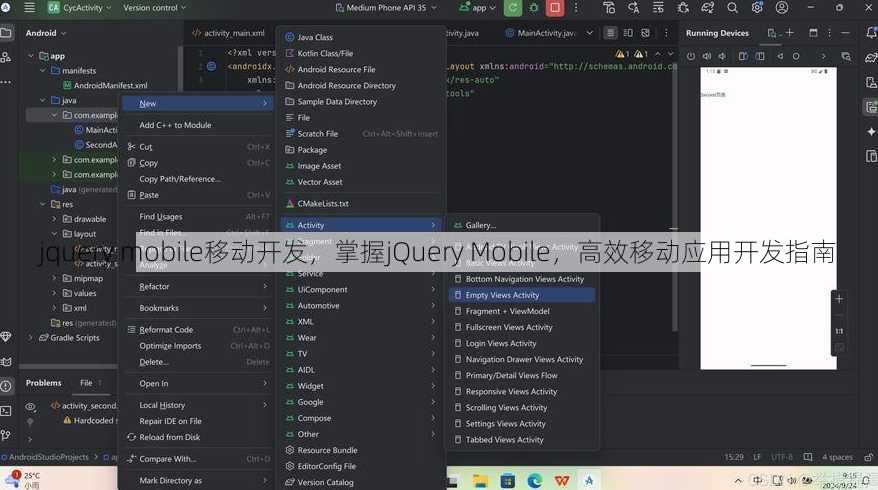
Task: Click the 4 spaces indent setting
Action: click(837, 457)
